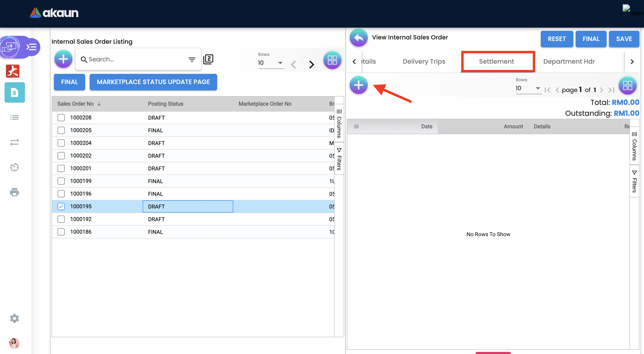Open the listing Rows per page dropdown

tap(271, 63)
